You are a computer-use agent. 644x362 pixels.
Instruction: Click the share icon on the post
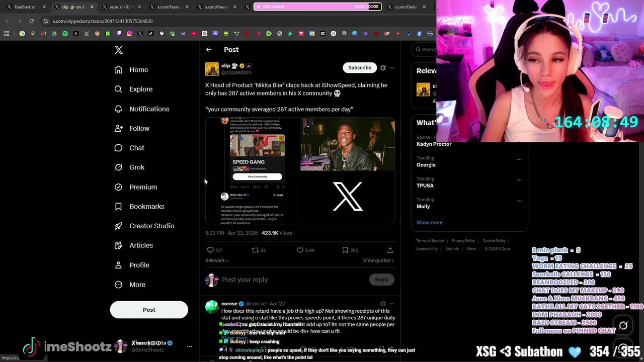click(x=390, y=250)
